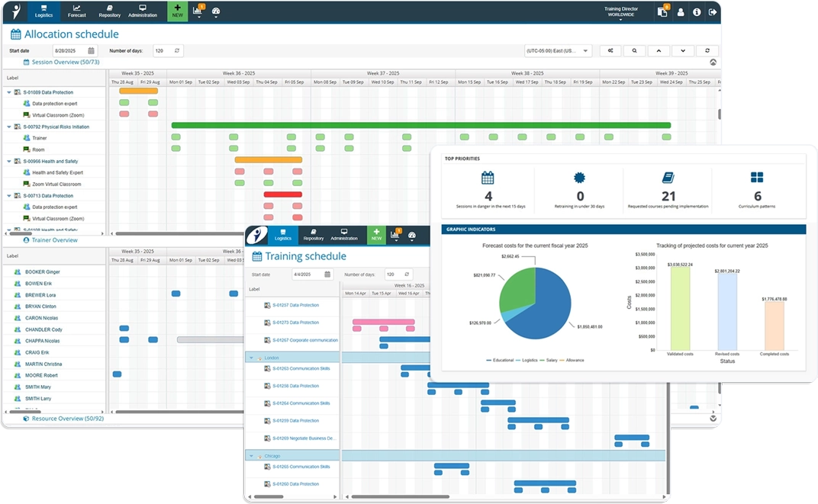Click the Resource Overview (50/92) link

(67, 419)
